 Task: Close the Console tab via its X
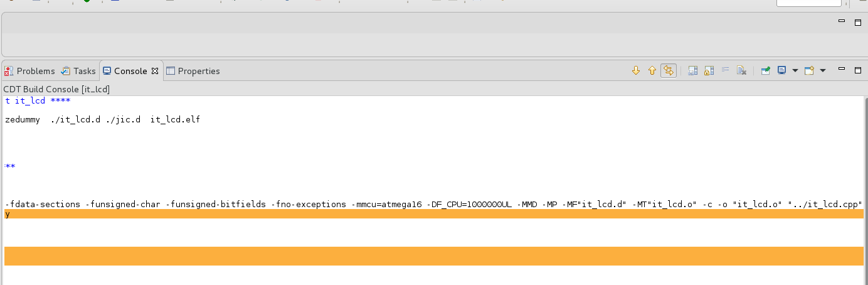[156, 71]
